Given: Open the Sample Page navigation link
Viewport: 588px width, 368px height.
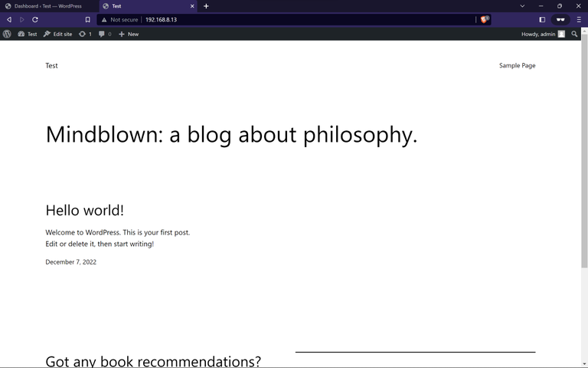Looking at the screenshot, I should [x=517, y=65].
